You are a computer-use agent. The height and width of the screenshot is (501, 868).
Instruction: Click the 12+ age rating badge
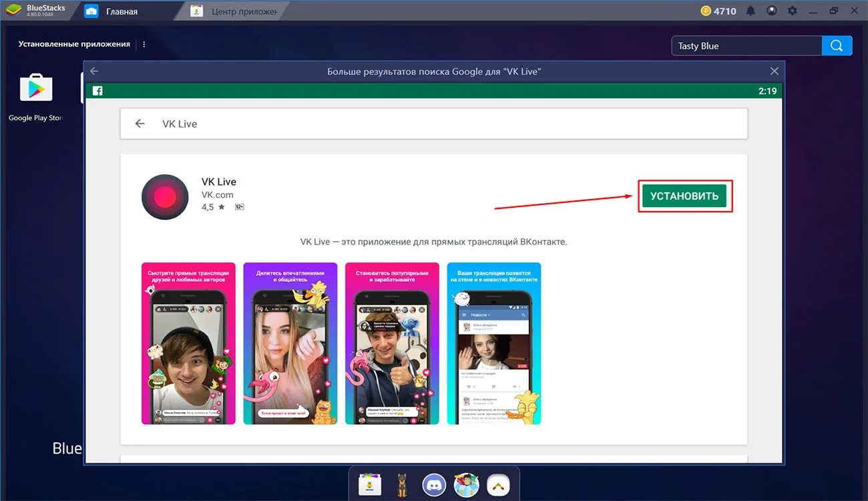(239, 207)
